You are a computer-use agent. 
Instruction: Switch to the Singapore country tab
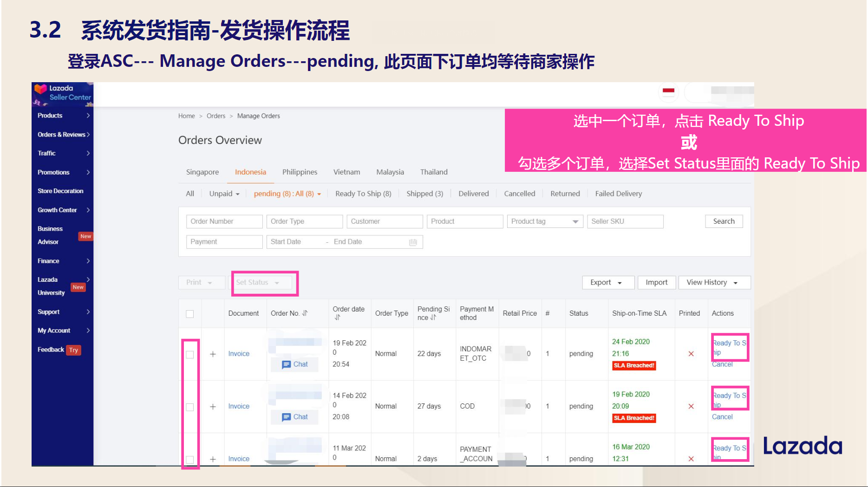pos(202,172)
